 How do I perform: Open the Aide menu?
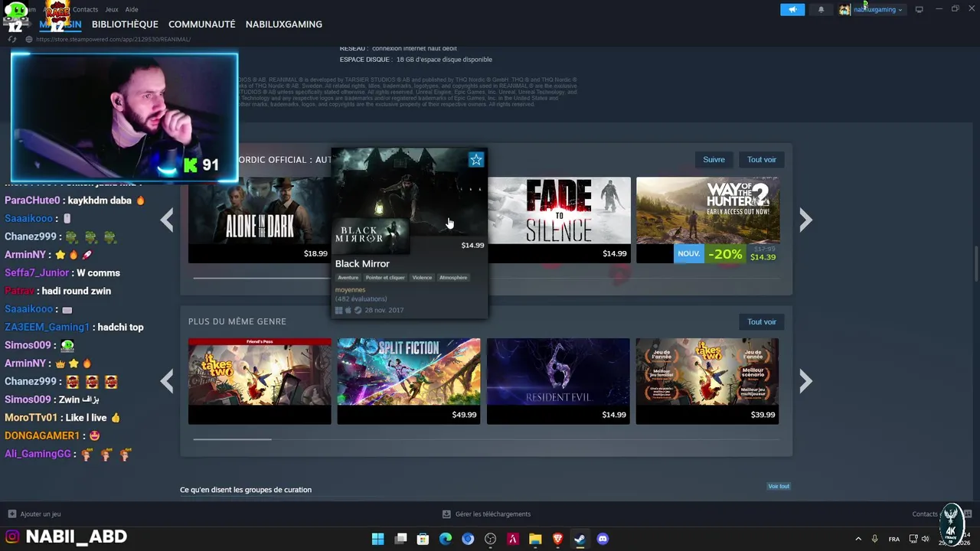pyautogui.click(x=132, y=9)
